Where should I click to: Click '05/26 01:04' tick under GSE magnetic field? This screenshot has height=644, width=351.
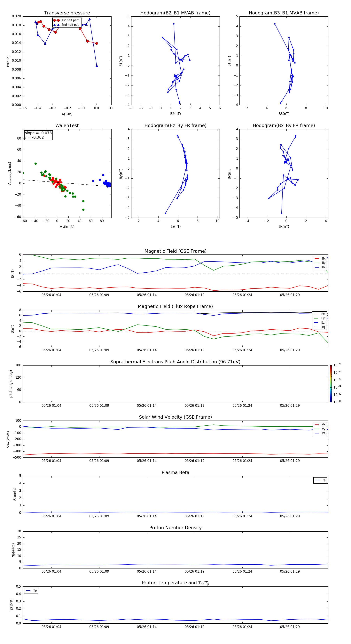(x=51, y=295)
